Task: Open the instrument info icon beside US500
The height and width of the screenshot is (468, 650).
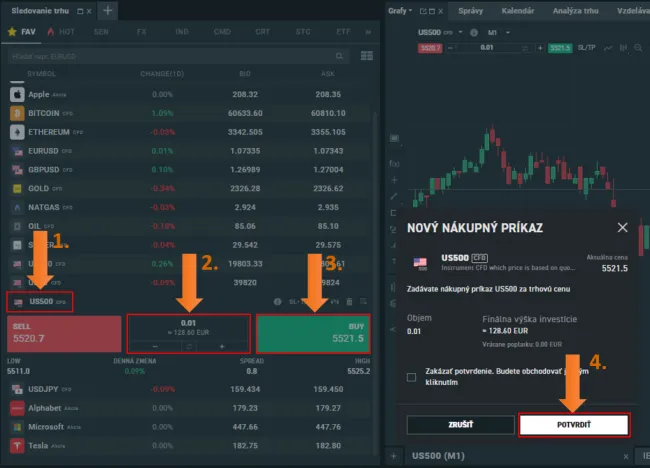Action: tap(278, 301)
